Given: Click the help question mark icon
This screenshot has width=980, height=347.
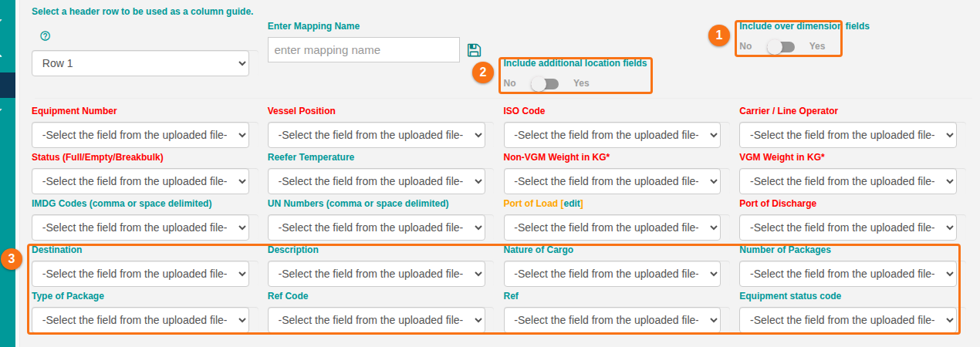Looking at the screenshot, I should (45, 36).
